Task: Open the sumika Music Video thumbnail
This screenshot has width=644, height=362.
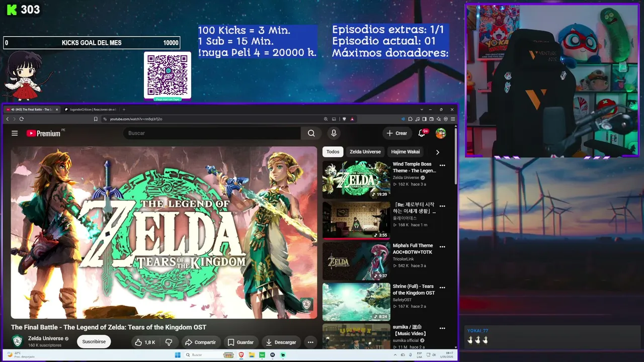Action: [x=356, y=336]
